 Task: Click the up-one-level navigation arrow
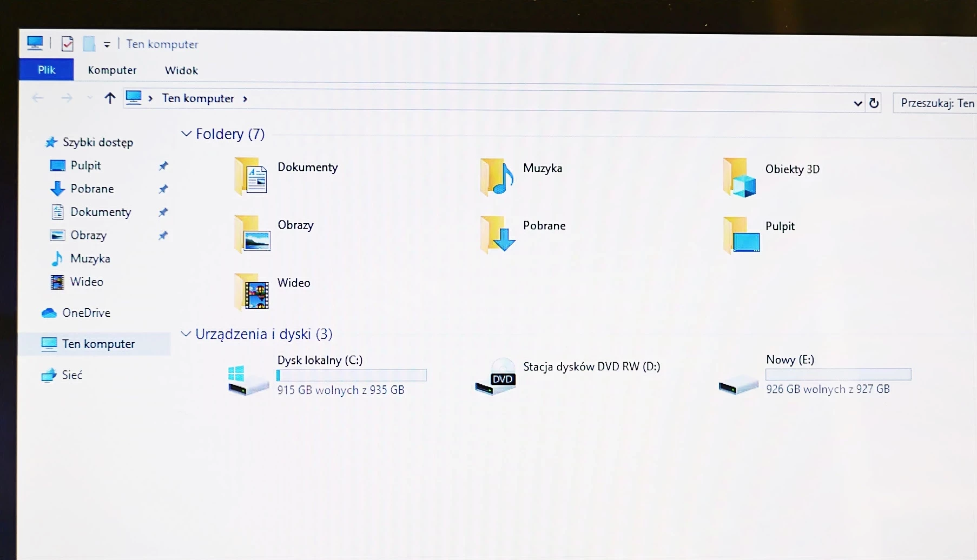(x=110, y=98)
